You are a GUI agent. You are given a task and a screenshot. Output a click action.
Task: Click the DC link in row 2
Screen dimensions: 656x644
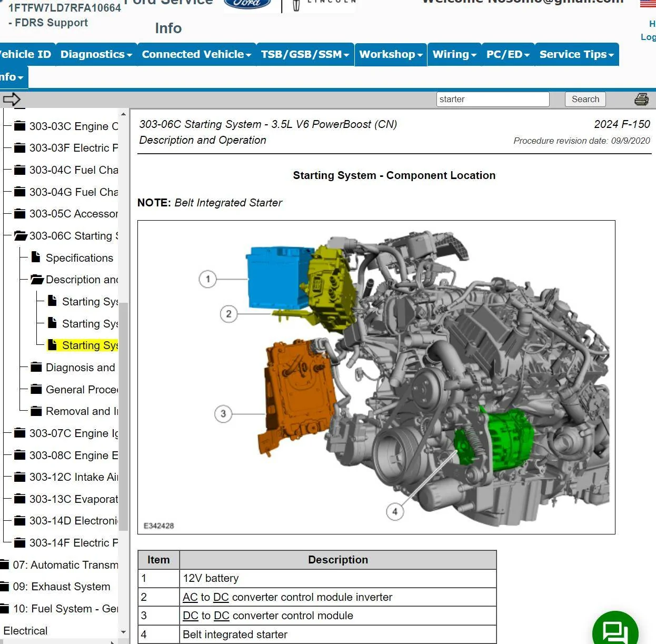click(221, 597)
